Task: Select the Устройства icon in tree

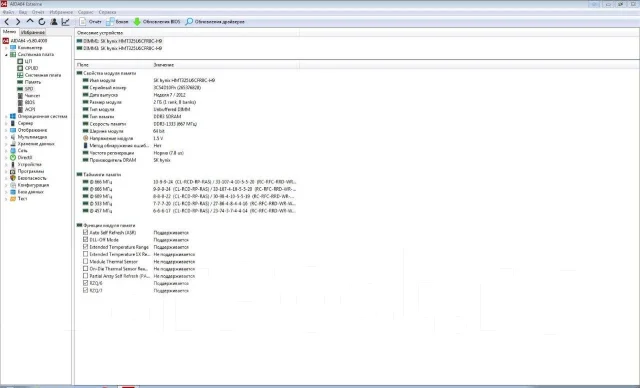Action: click(x=13, y=164)
